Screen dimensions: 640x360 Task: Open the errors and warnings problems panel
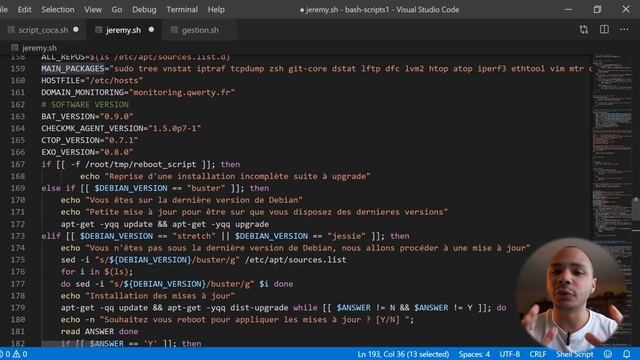13,354
